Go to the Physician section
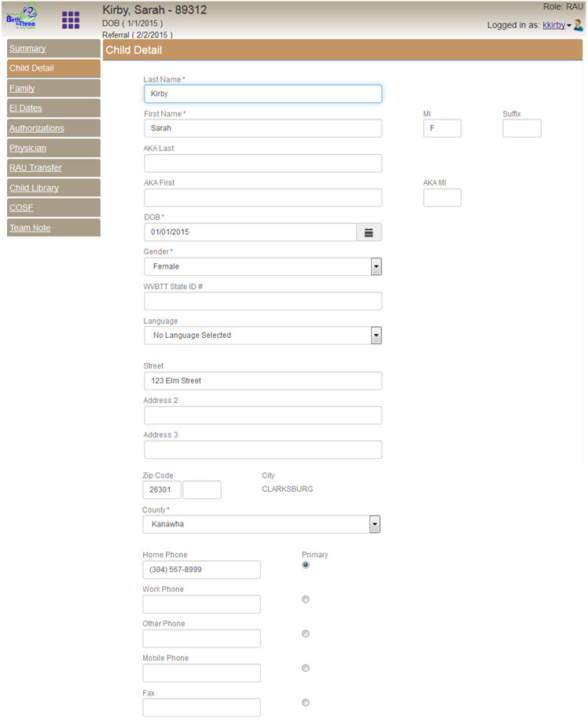Screen dimensions: 588x726 click(x=53, y=148)
